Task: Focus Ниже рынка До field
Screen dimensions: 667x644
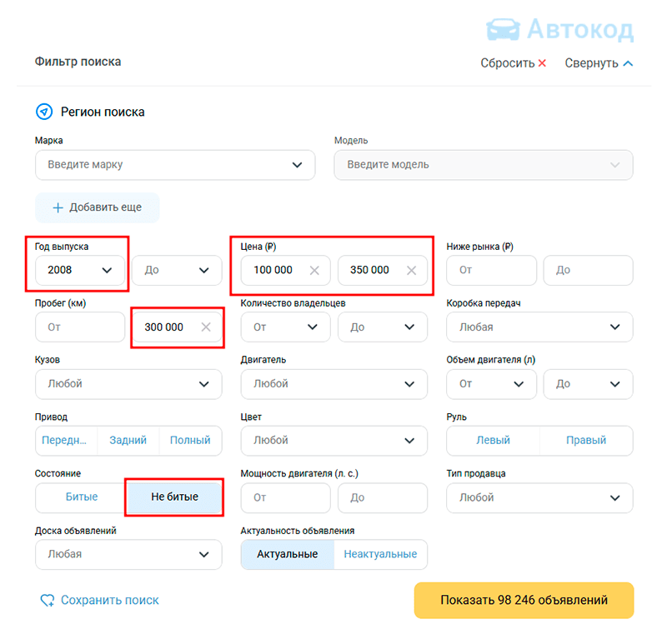Action: (589, 271)
